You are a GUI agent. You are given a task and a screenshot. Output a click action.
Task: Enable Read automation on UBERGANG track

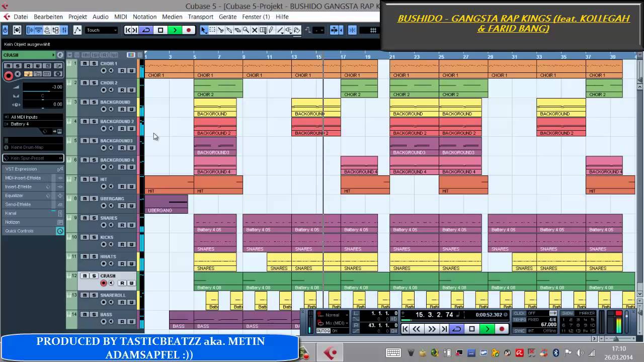(122, 206)
